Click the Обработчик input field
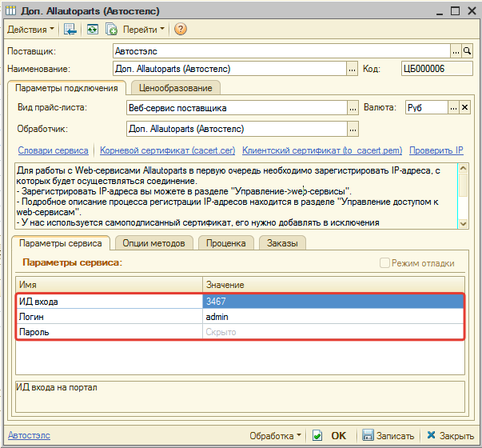Image resolution: width=482 pixels, height=448 pixels. pos(237,129)
